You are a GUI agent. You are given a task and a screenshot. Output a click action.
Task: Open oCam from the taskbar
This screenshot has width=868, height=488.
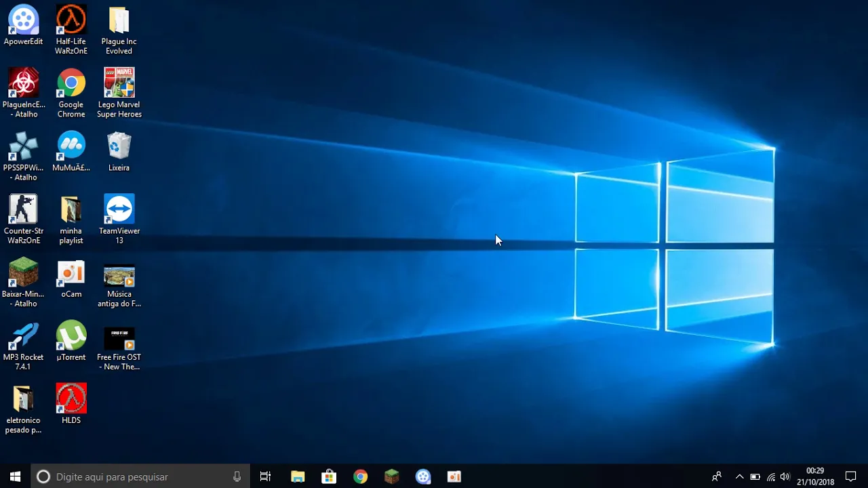point(454,476)
